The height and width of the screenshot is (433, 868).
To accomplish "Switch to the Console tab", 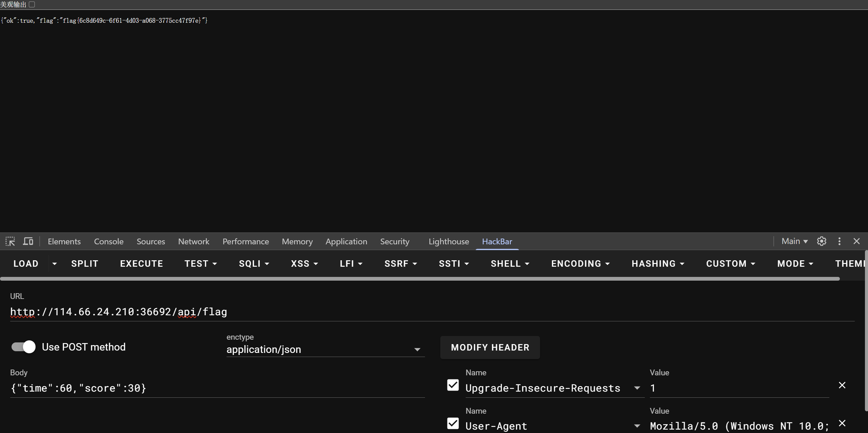I will (109, 241).
